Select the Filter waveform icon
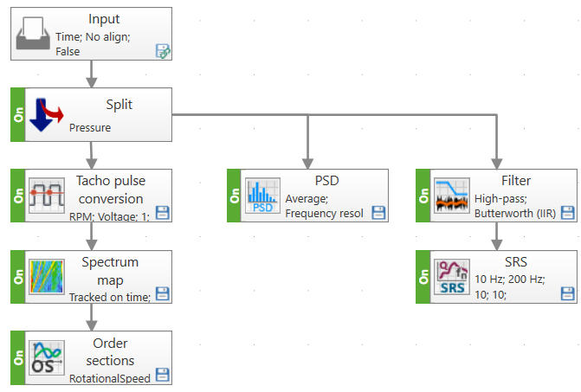Image resolution: width=581 pixels, height=392 pixels. [x=453, y=196]
